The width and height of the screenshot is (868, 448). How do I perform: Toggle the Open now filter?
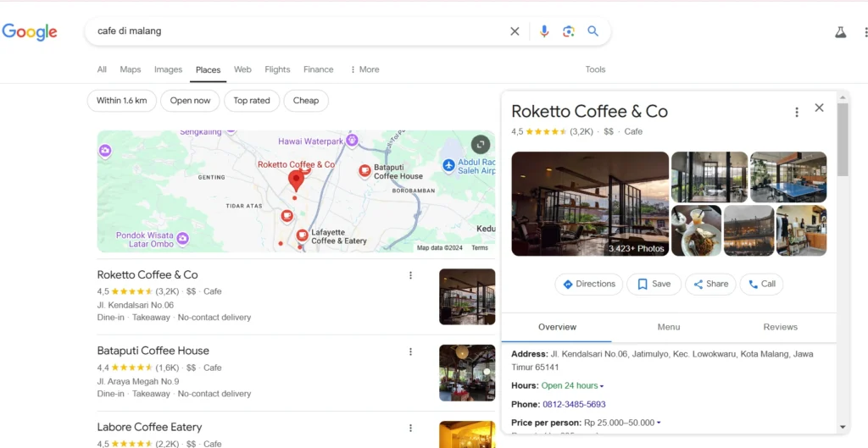point(190,101)
